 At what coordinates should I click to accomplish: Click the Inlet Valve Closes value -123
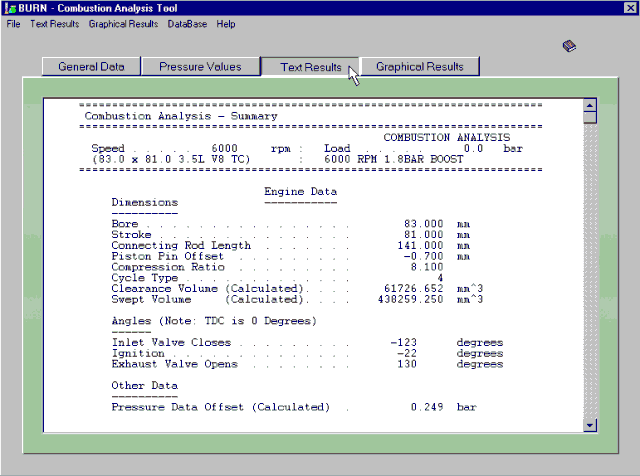(x=403, y=343)
